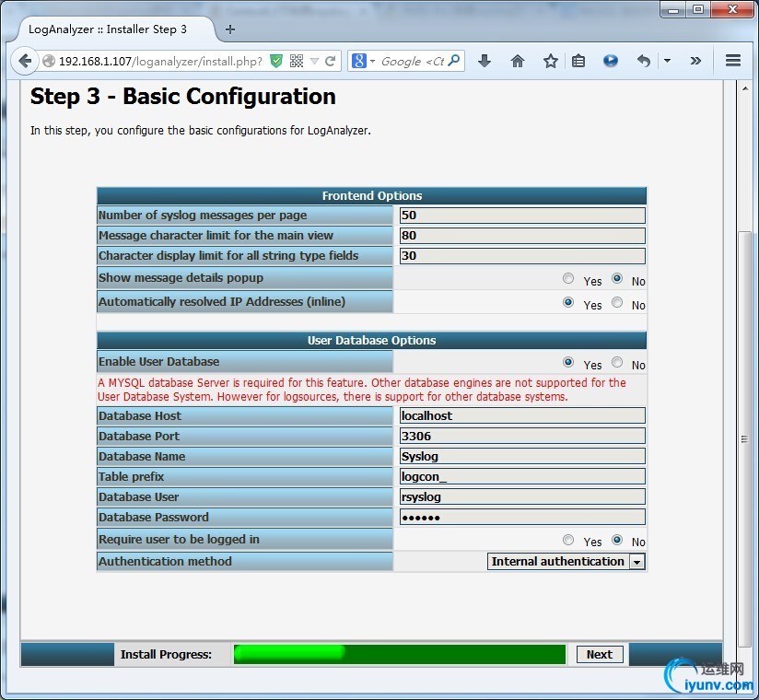
Task: Choose No for Enable User Database
Action: pos(617,362)
